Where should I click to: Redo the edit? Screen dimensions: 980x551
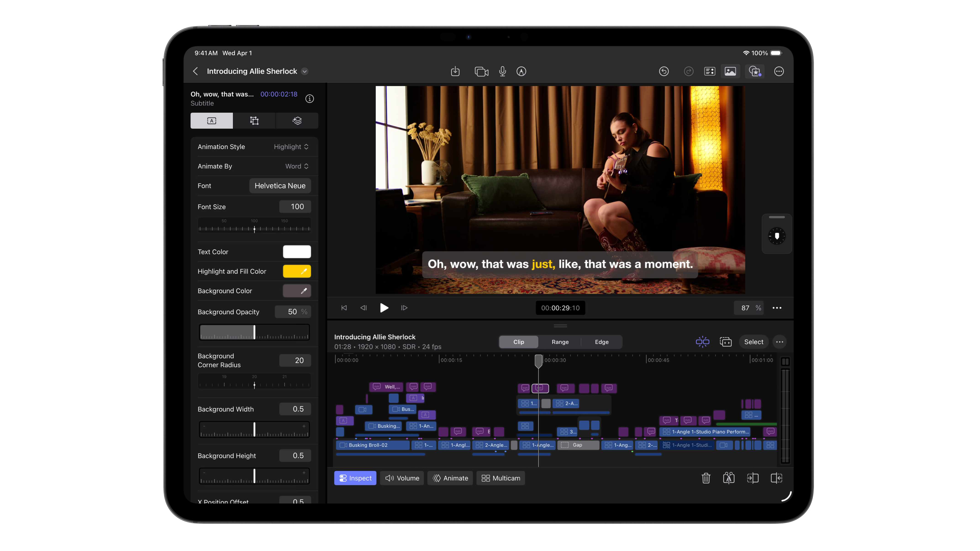point(688,71)
